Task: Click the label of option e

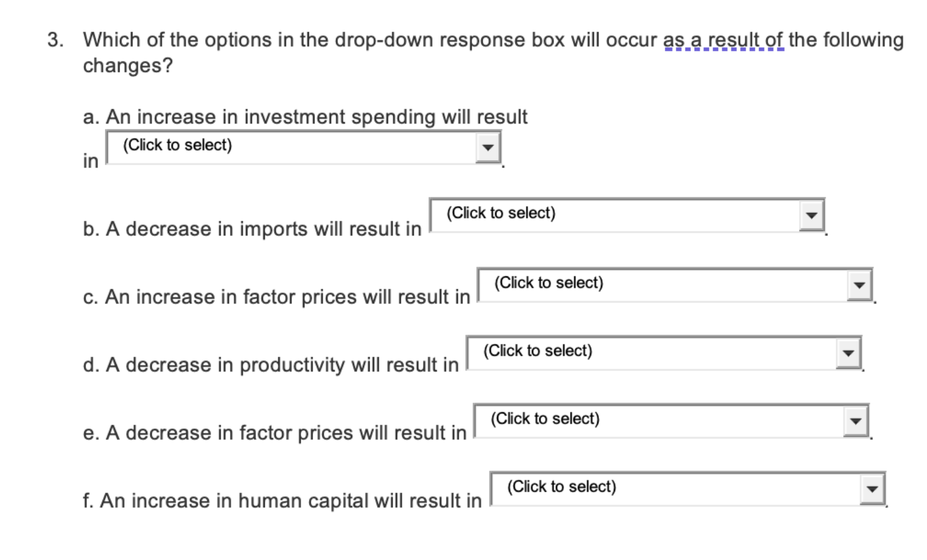Action: (273, 432)
